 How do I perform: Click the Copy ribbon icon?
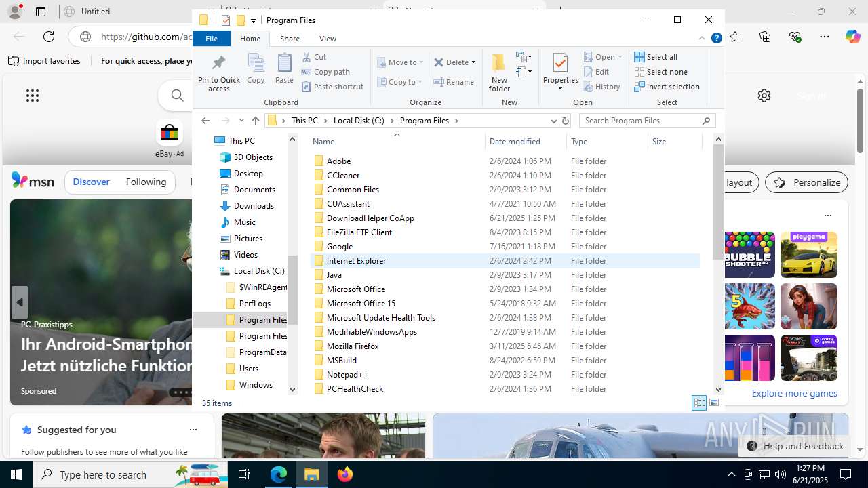pyautogui.click(x=256, y=69)
